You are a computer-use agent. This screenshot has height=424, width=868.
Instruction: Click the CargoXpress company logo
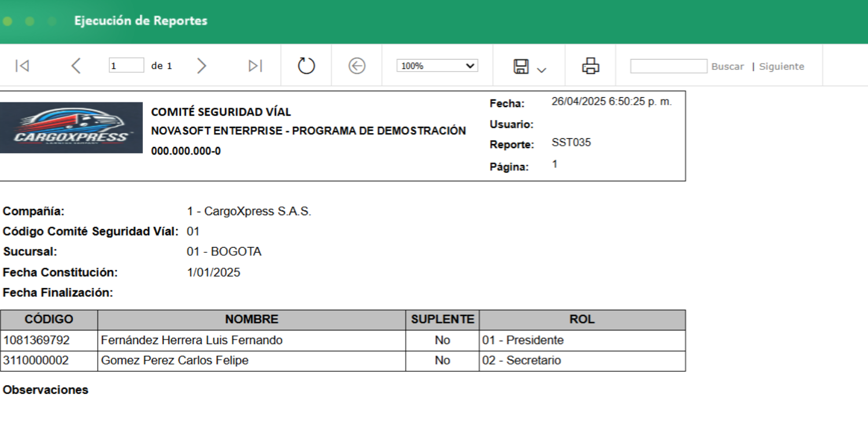pos(71,128)
